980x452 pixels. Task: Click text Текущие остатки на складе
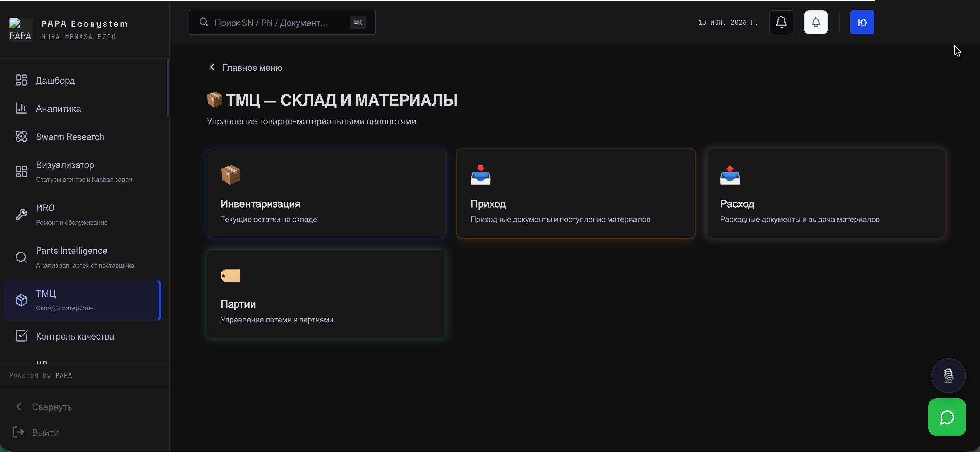pyautogui.click(x=269, y=219)
